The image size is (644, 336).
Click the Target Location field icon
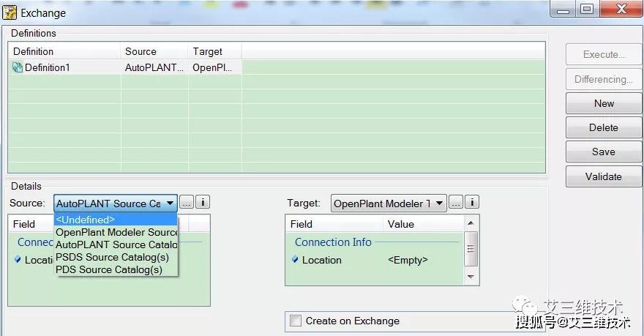click(295, 259)
